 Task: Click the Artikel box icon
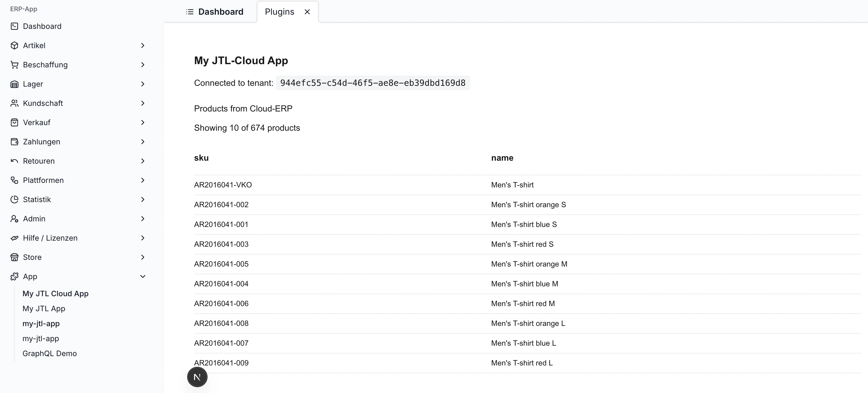[14, 45]
